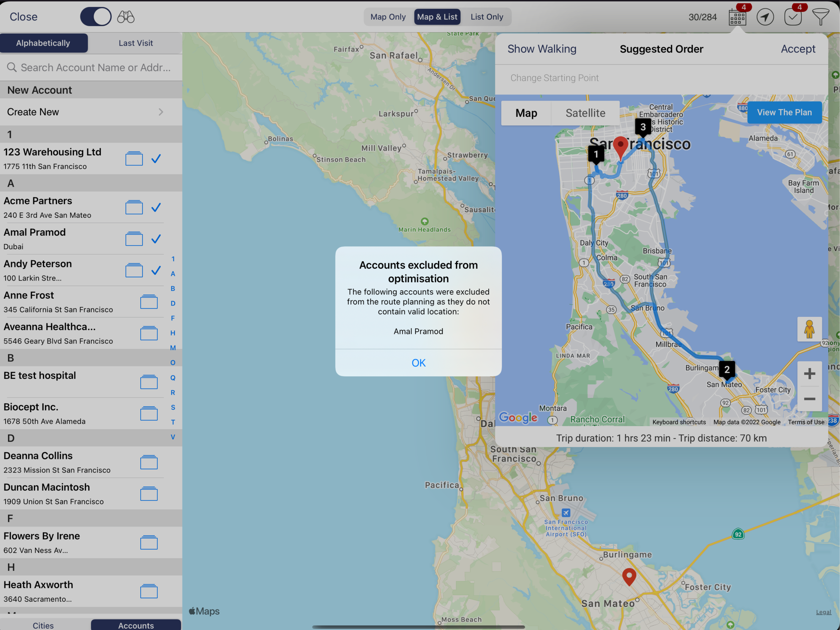Viewport: 840px width, 630px height.
Task: Open the filter icon at top right
Action: (x=820, y=17)
